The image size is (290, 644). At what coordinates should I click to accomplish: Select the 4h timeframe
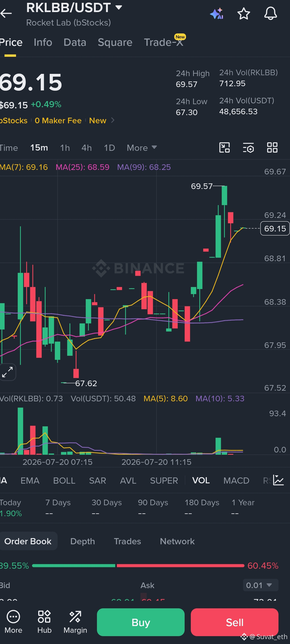(x=87, y=148)
